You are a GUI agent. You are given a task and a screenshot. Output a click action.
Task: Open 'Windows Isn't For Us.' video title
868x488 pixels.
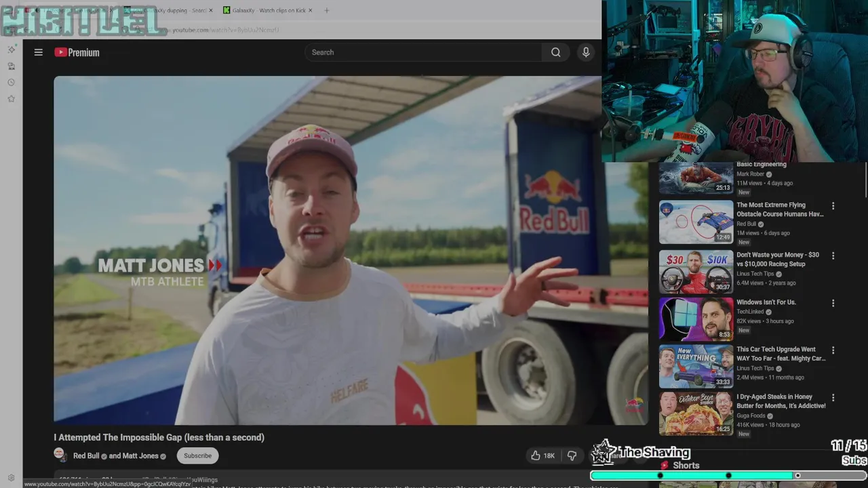(x=766, y=302)
